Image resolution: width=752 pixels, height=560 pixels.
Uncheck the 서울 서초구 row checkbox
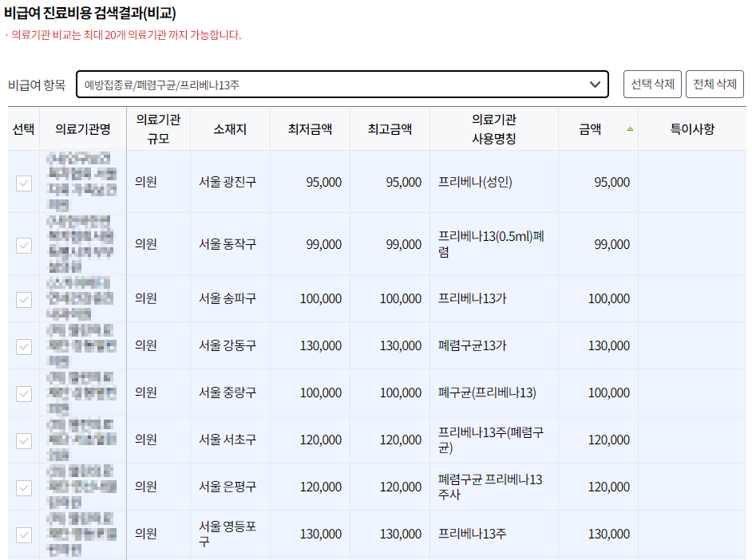[x=24, y=440]
